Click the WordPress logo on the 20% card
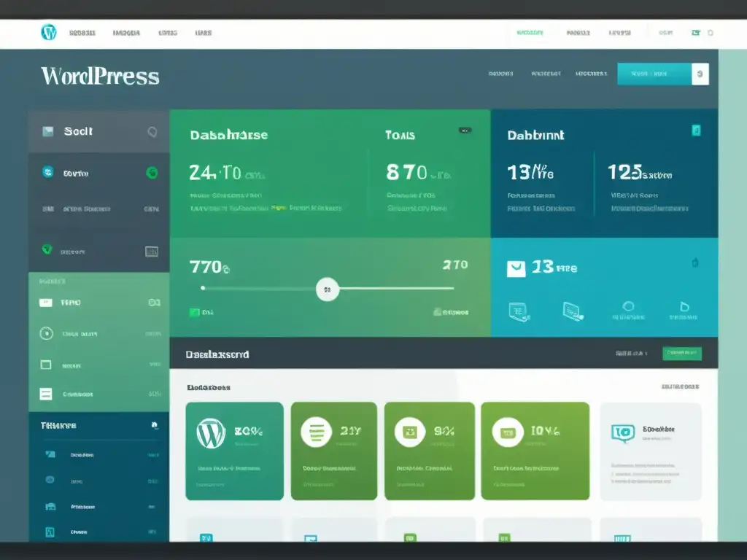The image size is (747, 560). 211,433
